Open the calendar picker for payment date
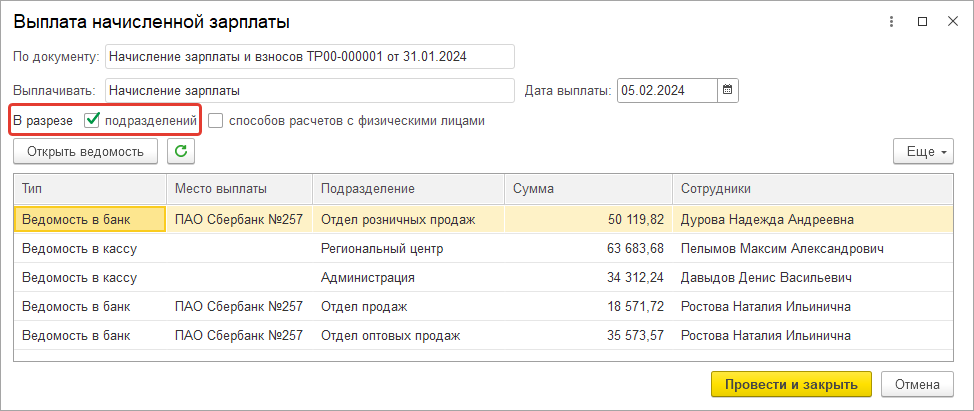 pyautogui.click(x=727, y=90)
